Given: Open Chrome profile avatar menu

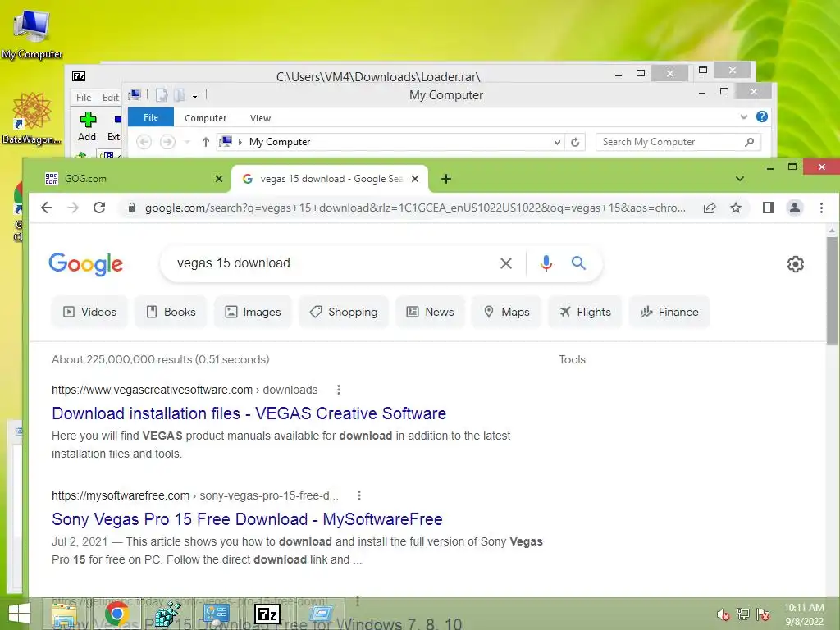Looking at the screenshot, I should (795, 208).
